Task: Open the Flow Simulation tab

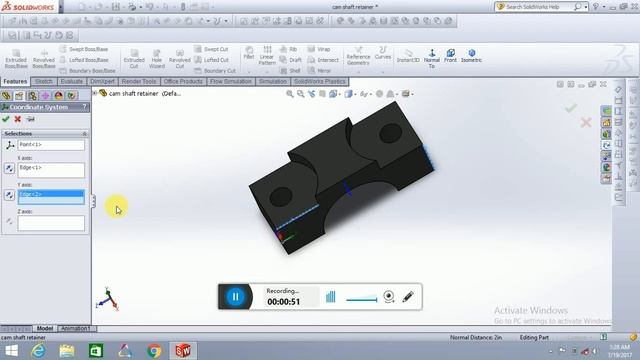Action: (x=231, y=81)
